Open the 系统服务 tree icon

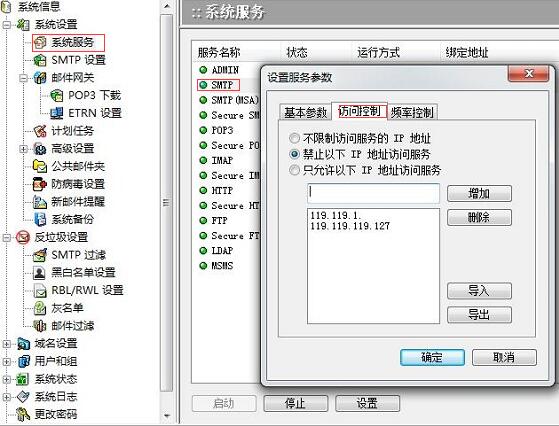tap(40, 42)
